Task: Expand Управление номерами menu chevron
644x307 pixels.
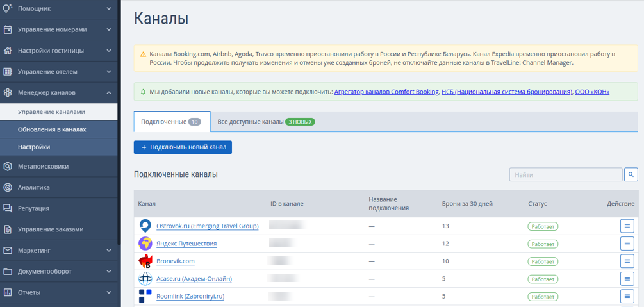Action: click(x=108, y=29)
